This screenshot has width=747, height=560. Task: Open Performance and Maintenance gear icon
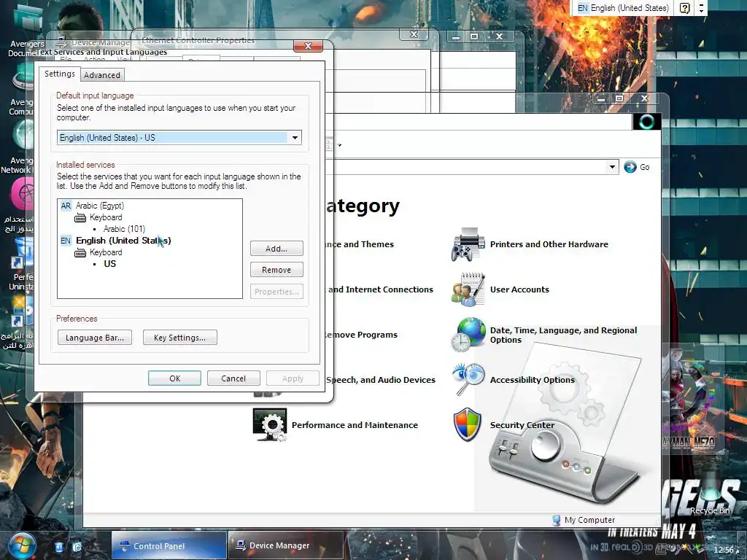[x=270, y=424]
